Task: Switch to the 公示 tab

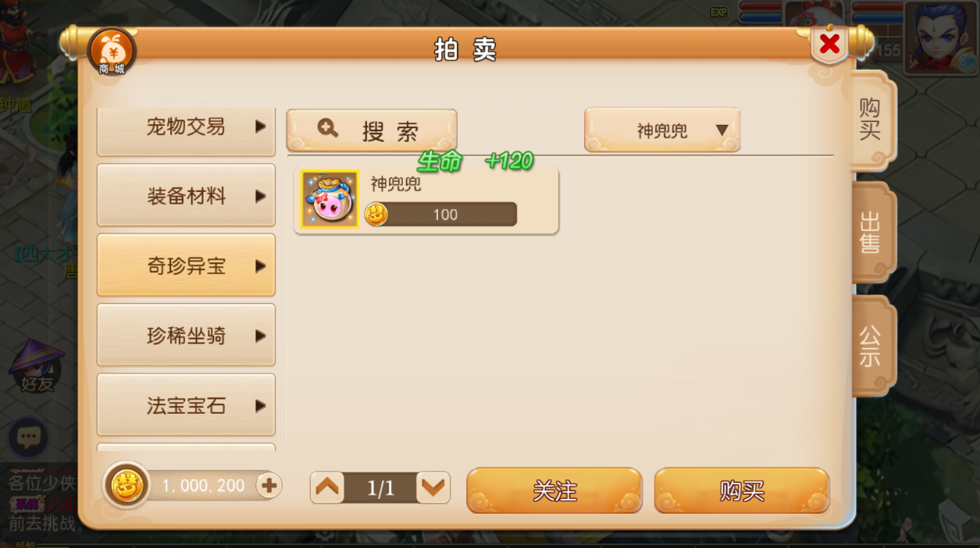Action: click(x=871, y=346)
